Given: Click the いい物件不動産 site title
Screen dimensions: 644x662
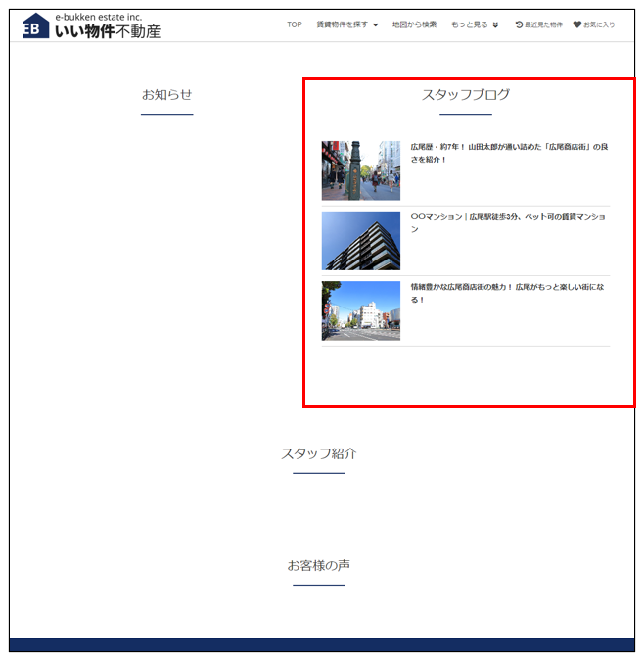Looking at the screenshot, I should pyautogui.click(x=108, y=31).
